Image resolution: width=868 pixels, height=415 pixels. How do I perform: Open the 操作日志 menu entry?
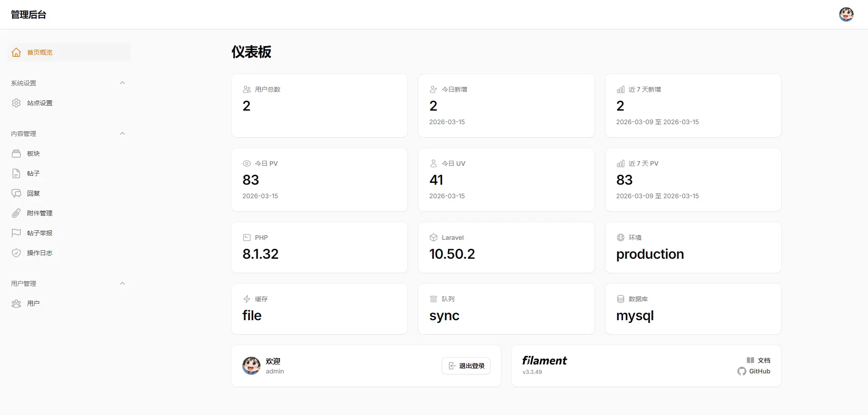coord(69,253)
